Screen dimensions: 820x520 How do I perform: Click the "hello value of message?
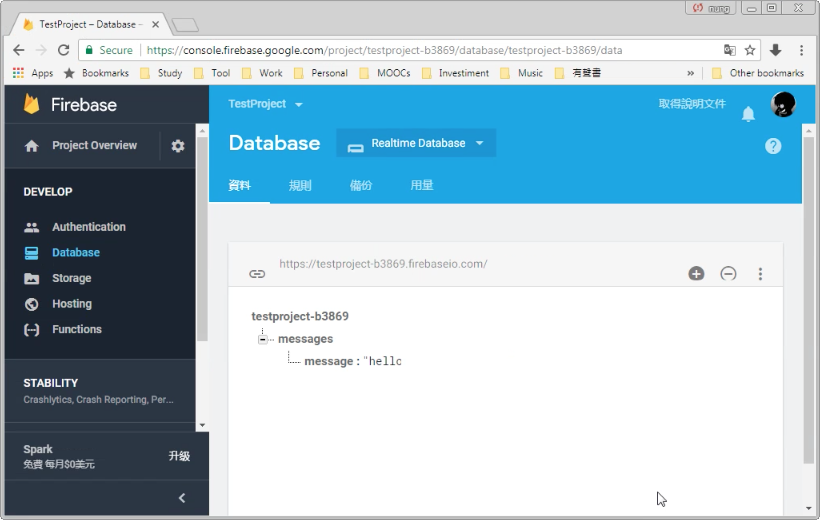pyautogui.click(x=382, y=361)
